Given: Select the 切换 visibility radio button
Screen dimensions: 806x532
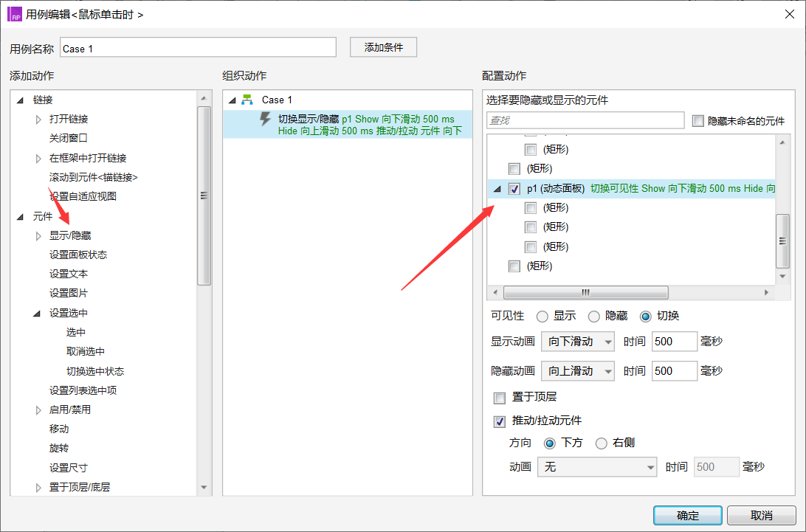Looking at the screenshot, I should click(x=646, y=316).
